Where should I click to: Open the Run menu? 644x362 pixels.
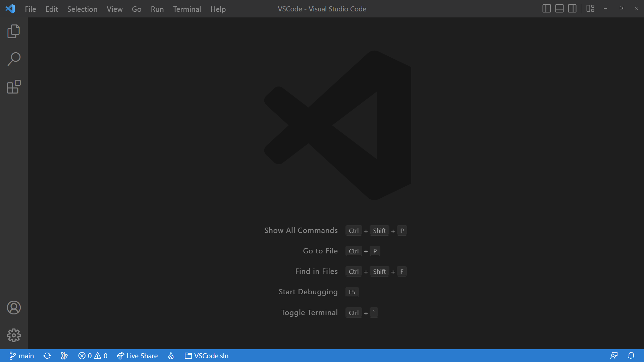pyautogui.click(x=157, y=9)
